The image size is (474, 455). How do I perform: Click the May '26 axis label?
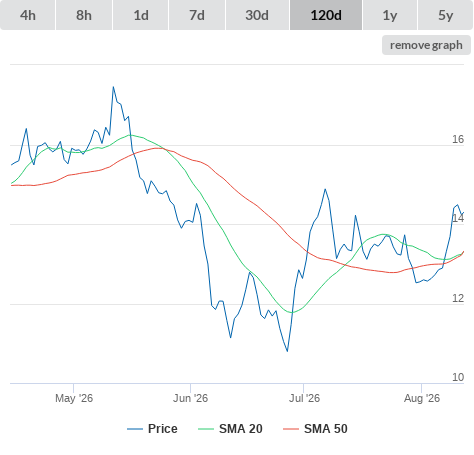74,398
